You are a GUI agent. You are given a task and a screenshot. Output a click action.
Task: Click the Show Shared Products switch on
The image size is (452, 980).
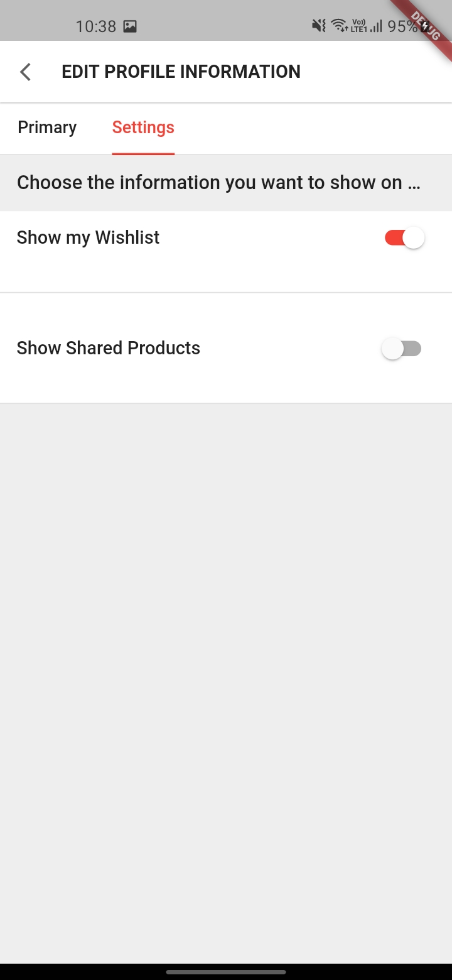(x=402, y=348)
